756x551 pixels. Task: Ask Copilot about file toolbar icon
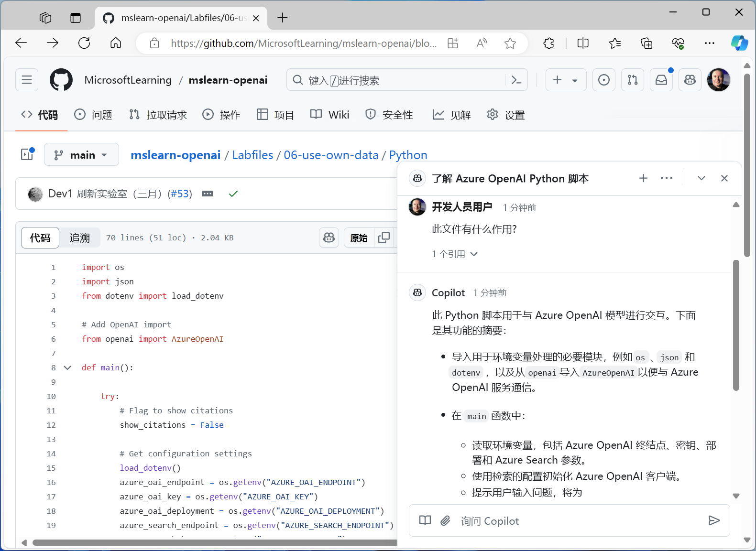(329, 238)
